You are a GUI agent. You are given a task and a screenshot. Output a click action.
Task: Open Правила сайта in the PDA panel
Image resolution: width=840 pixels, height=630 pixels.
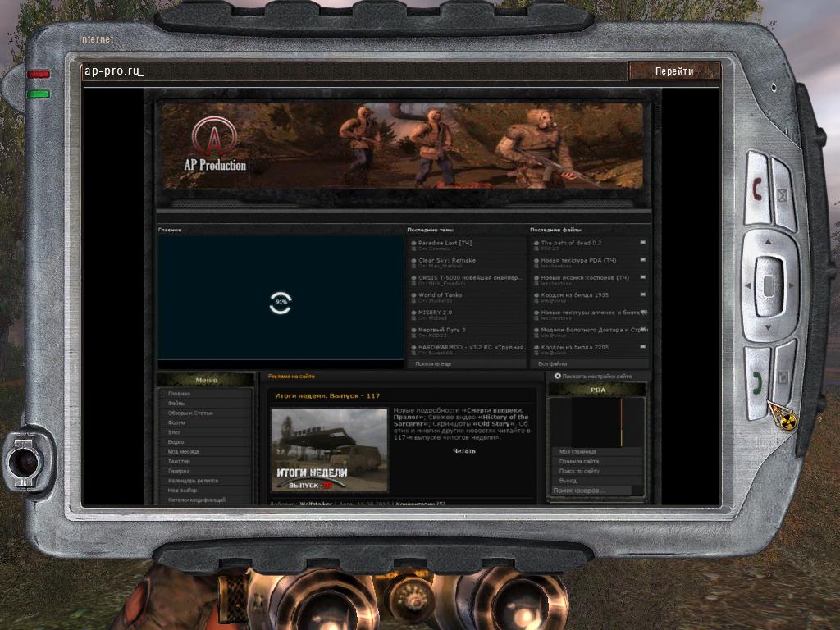[x=578, y=461]
